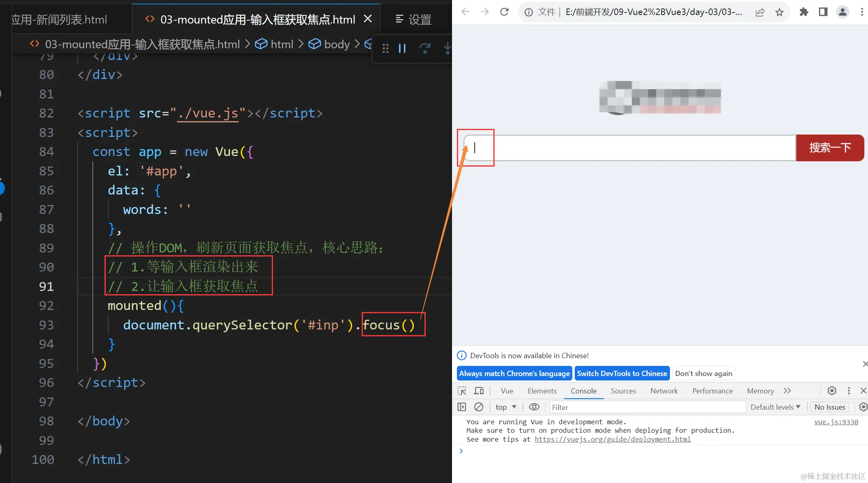Focus the page search input box
868x483 pixels.
pos(630,148)
